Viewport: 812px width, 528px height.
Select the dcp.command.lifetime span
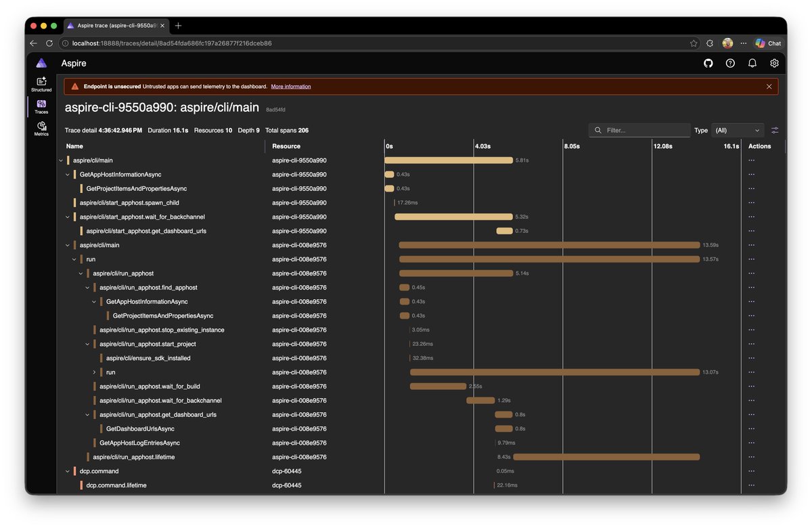click(116, 485)
